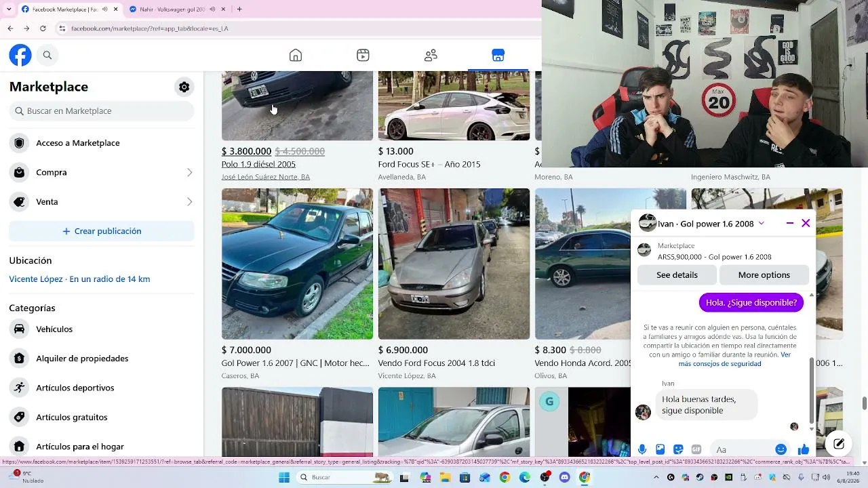Choose a sticker in chat
868x488 pixels.
678,449
